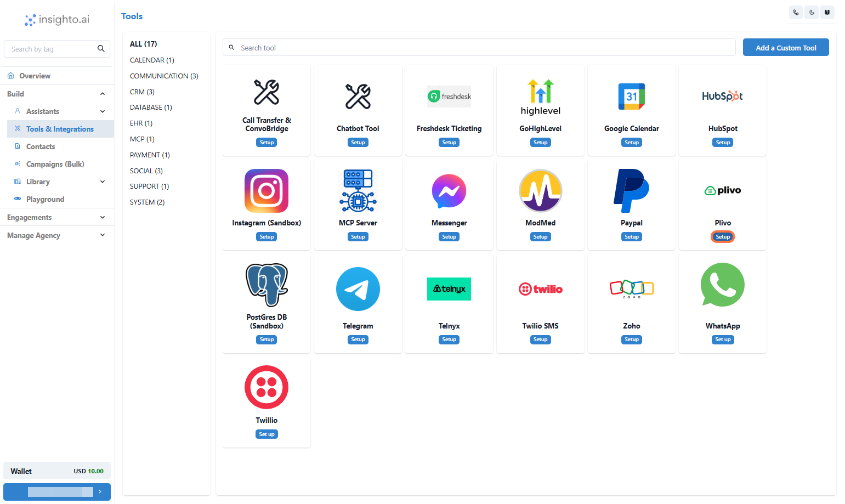Click Setup under Plivo
The width and height of the screenshot is (845, 504).
[x=723, y=237]
